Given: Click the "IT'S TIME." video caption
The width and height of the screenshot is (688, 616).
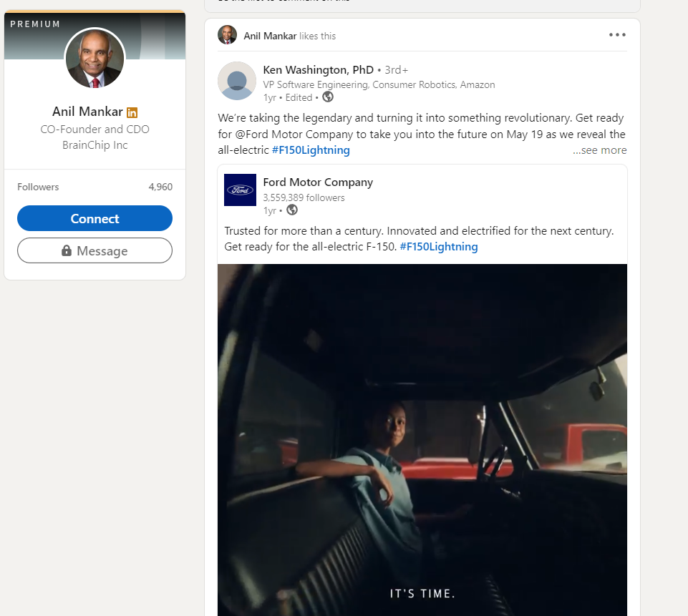Looking at the screenshot, I should point(422,594).
